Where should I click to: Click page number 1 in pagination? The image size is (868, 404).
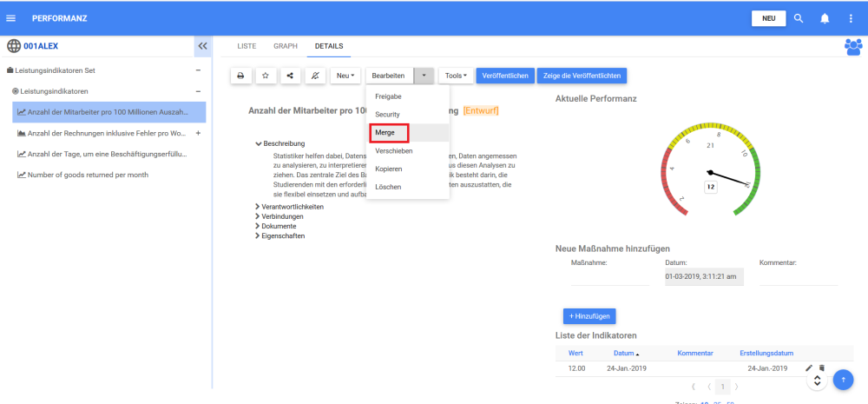[722, 387]
